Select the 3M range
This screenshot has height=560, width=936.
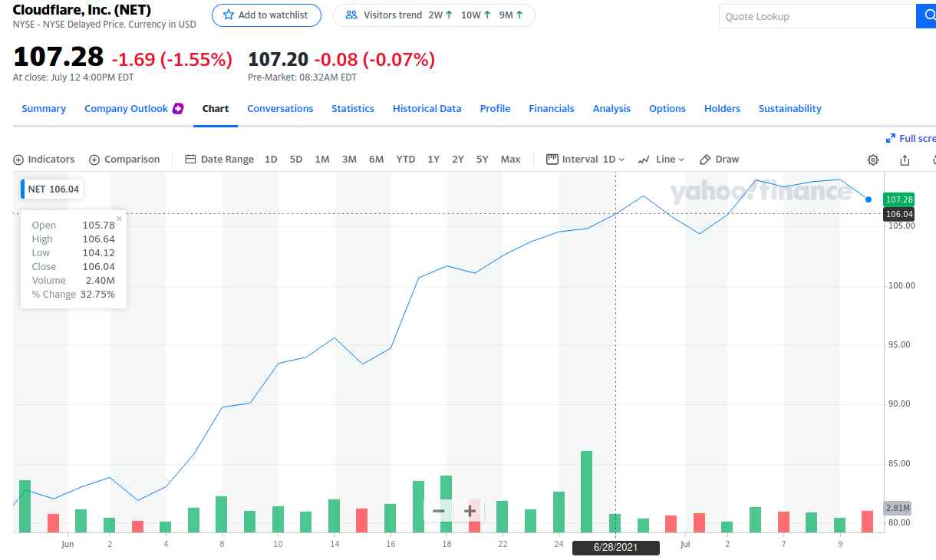[x=349, y=160]
